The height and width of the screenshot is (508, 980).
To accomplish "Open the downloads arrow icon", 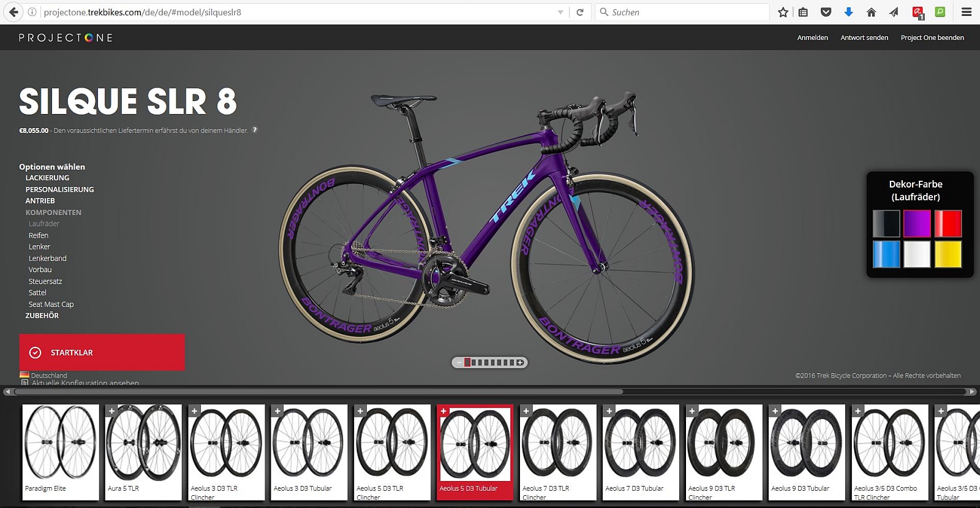I will pyautogui.click(x=848, y=12).
